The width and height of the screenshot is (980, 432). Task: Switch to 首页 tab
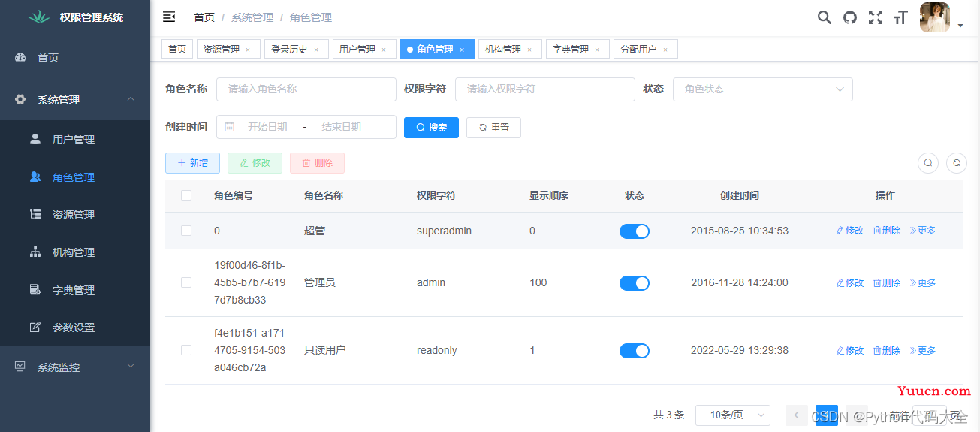point(177,49)
